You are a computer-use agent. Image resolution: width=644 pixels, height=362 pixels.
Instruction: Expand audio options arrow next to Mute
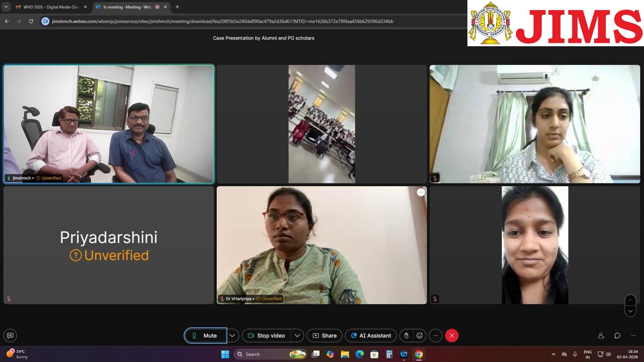[232, 335]
